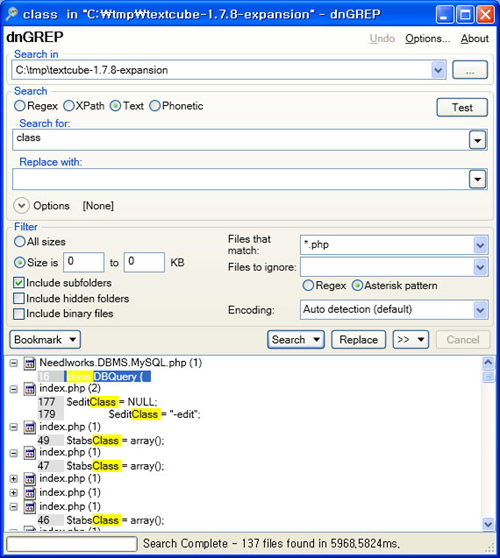The height and width of the screenshot is (558, 500).
Task: Click the file icon beside index.php (2)
Action: coord(30,389)
